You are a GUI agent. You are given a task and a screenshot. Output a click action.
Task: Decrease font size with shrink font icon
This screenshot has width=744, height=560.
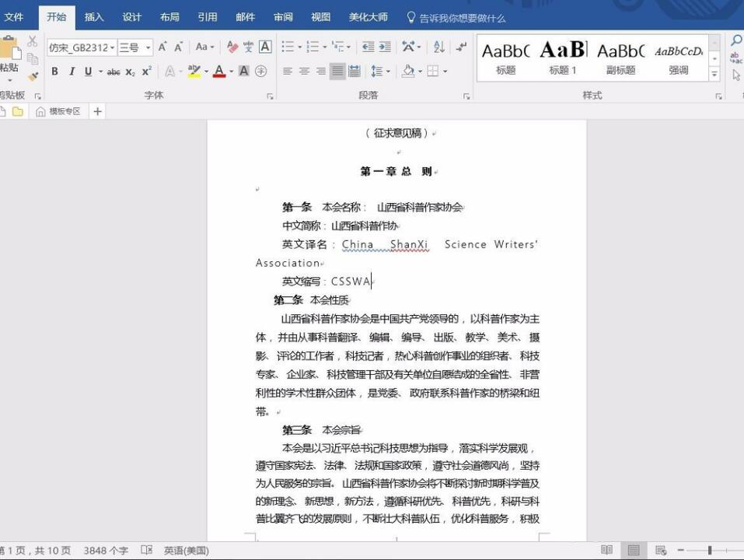click(178, 47)
